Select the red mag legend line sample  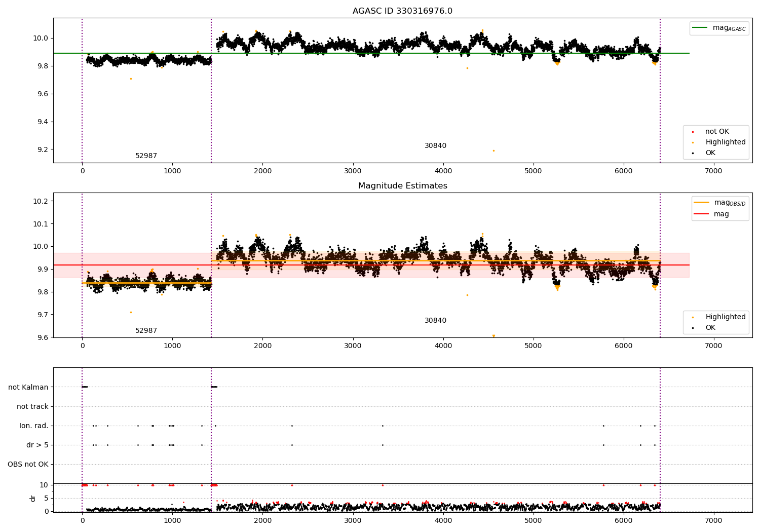[701, 214]
